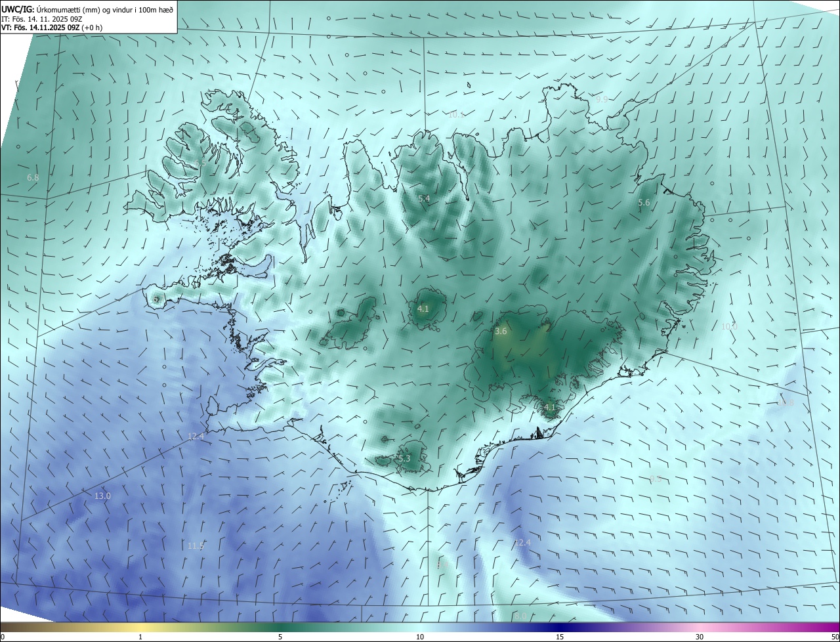The width and height of the screenshot is (840, 642).
Task: Click the 3.6 value label on Vatnajökull
Action: [501, 332]
